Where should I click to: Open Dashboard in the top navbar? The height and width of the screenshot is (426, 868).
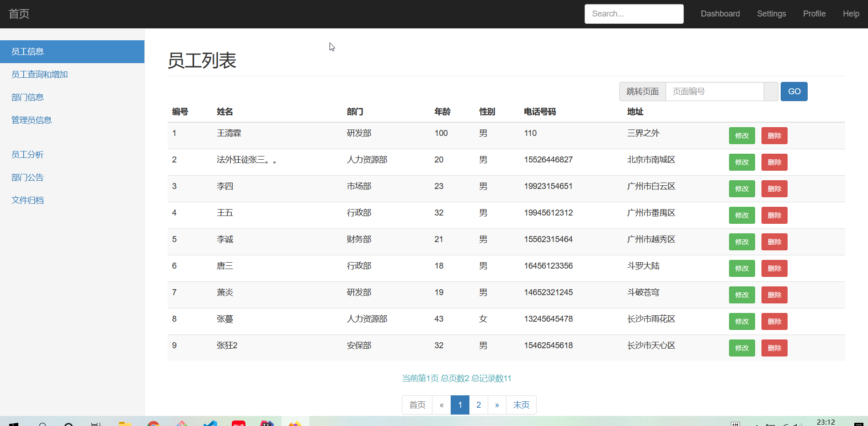(x=720, y=14)
